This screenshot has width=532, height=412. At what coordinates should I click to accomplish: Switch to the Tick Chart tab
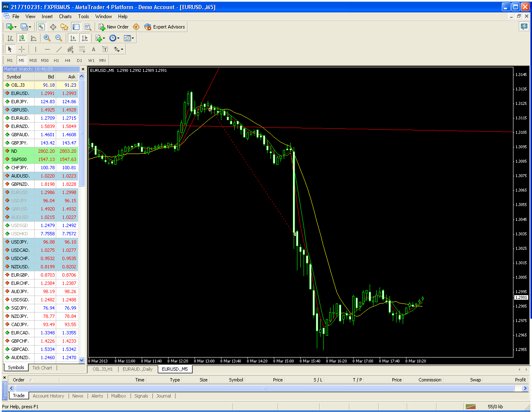(42, 367)
